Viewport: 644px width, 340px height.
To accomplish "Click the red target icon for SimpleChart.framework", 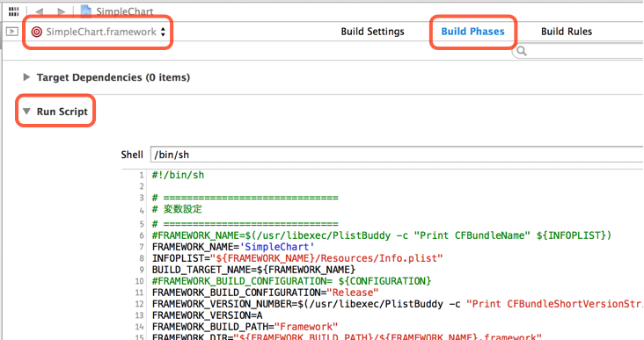I will click(37, 32).
